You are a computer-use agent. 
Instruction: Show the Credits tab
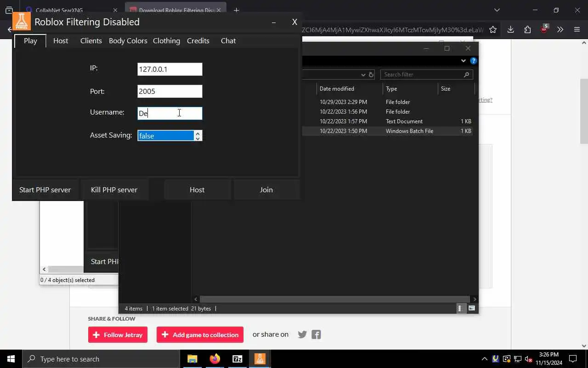[198, 40]
